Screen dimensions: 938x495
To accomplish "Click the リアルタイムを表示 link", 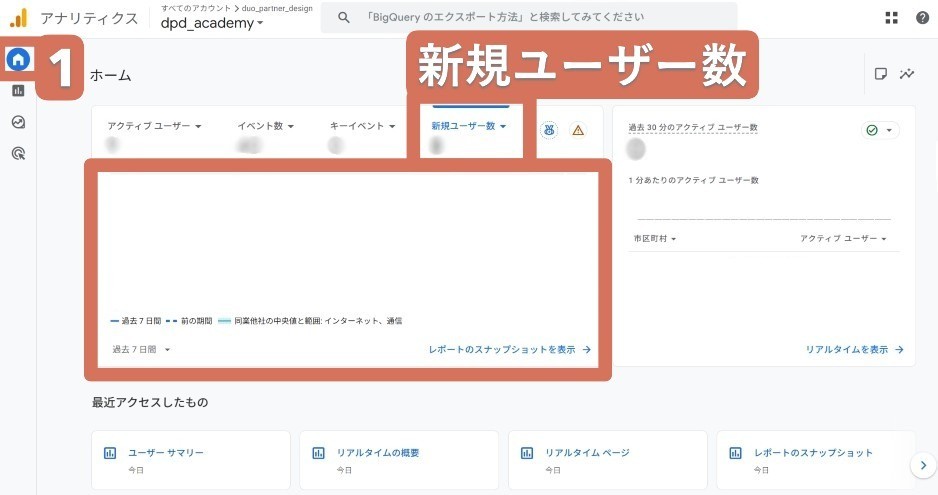I will coord(854,350).
